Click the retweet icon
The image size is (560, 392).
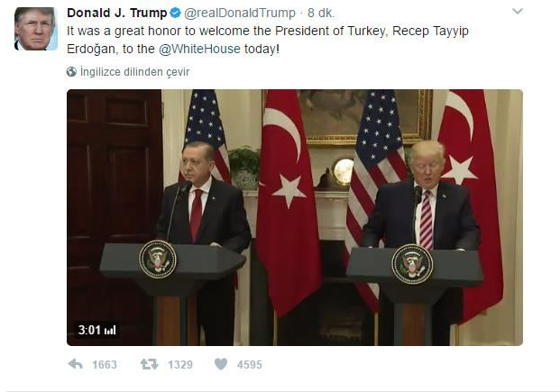[149, 364]
